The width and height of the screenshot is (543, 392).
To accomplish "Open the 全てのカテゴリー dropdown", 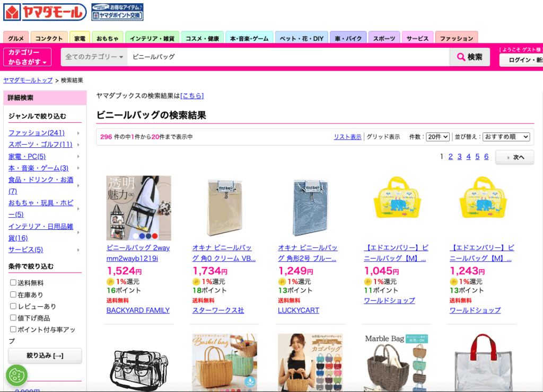I will 94,57.
